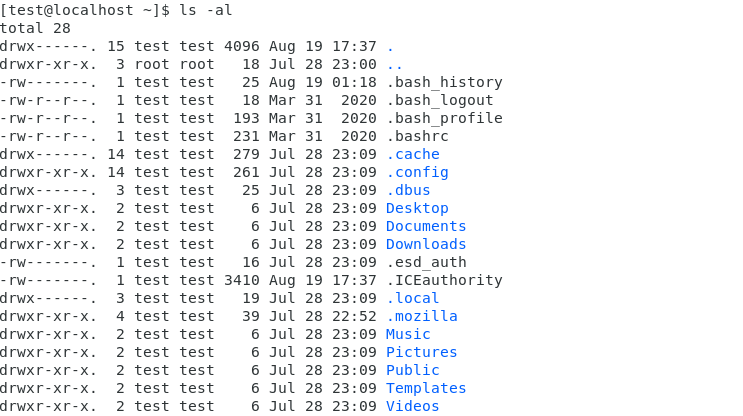Click the .local directory name

pyautogui.click(x=413, y=298)
